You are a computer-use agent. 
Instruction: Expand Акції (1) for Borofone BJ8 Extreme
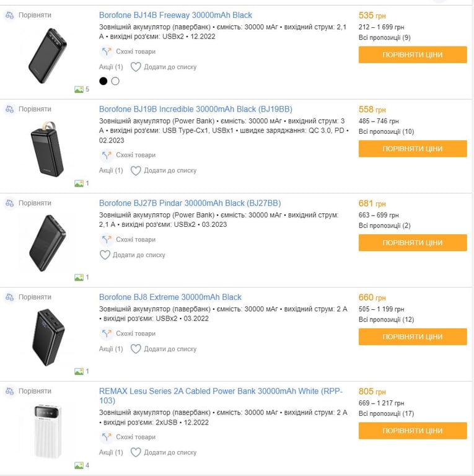point(111,349)
